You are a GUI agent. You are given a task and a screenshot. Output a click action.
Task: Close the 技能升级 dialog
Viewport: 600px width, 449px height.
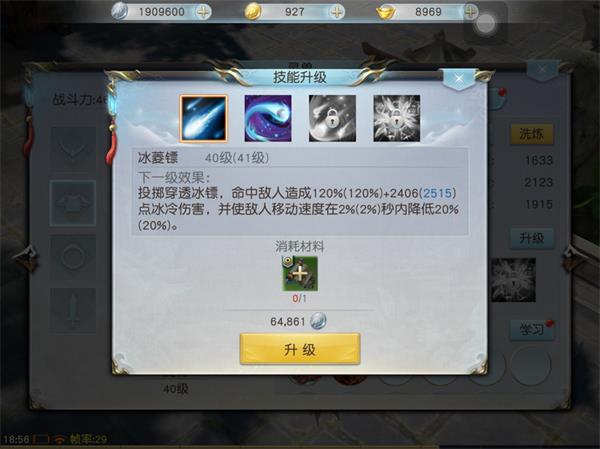pyautogui.click(x=459, y=79)
